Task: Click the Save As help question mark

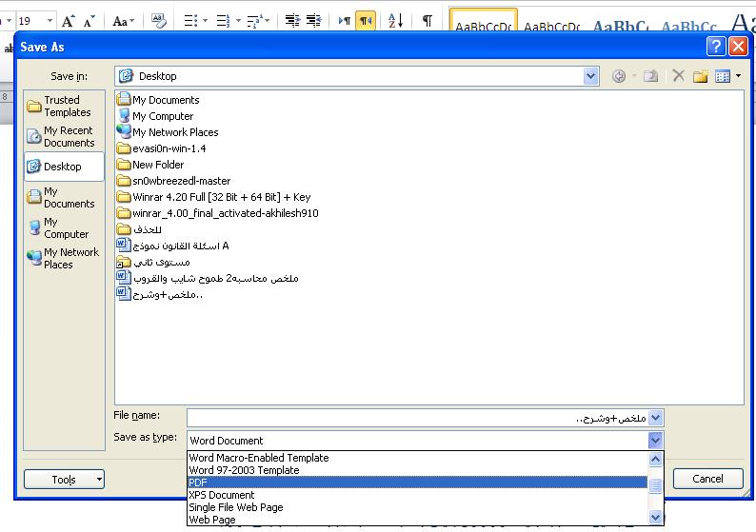Action: 716,47
